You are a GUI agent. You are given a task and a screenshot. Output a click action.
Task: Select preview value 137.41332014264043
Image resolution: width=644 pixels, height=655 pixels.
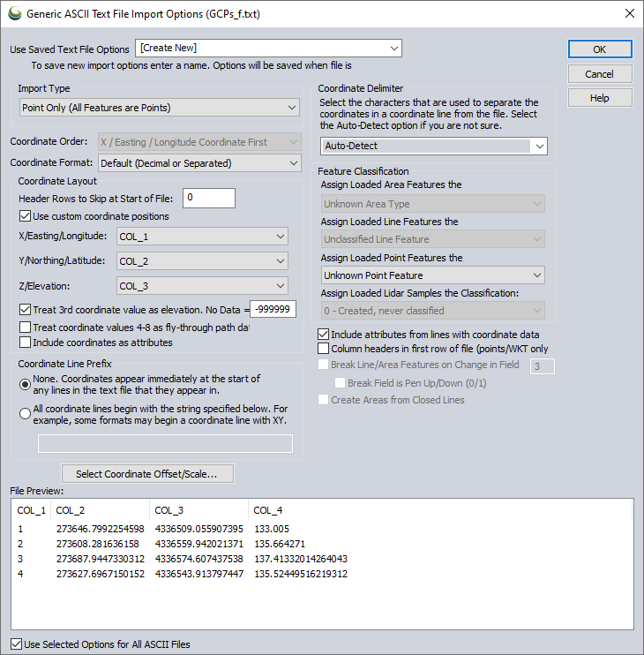point(301,559)
